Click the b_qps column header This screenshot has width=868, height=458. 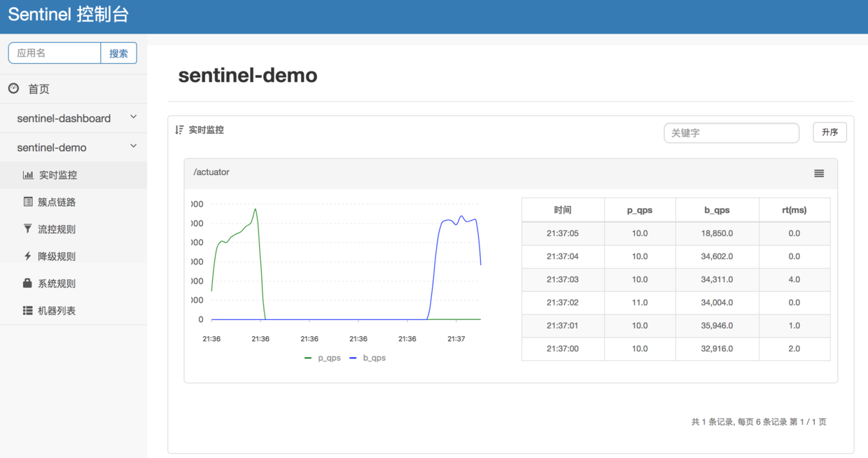[717, 210]
